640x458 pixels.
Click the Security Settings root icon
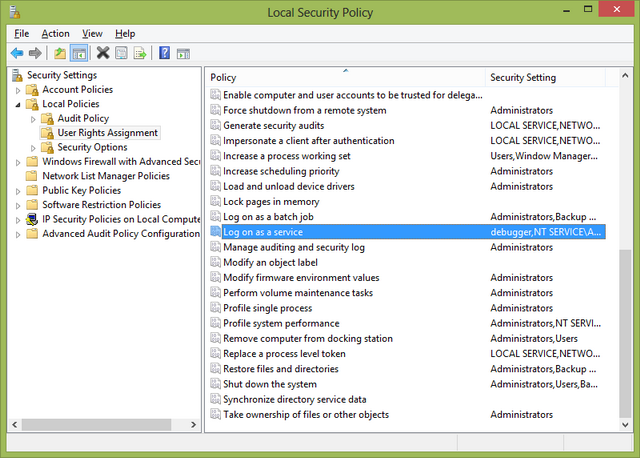(17, 75)
